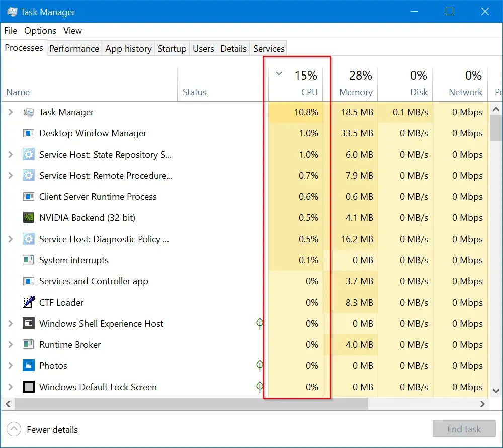Click the Service Host State Repository gear icon
The width and height of the screenshot is (503, 448).
[x=29, y=155]
